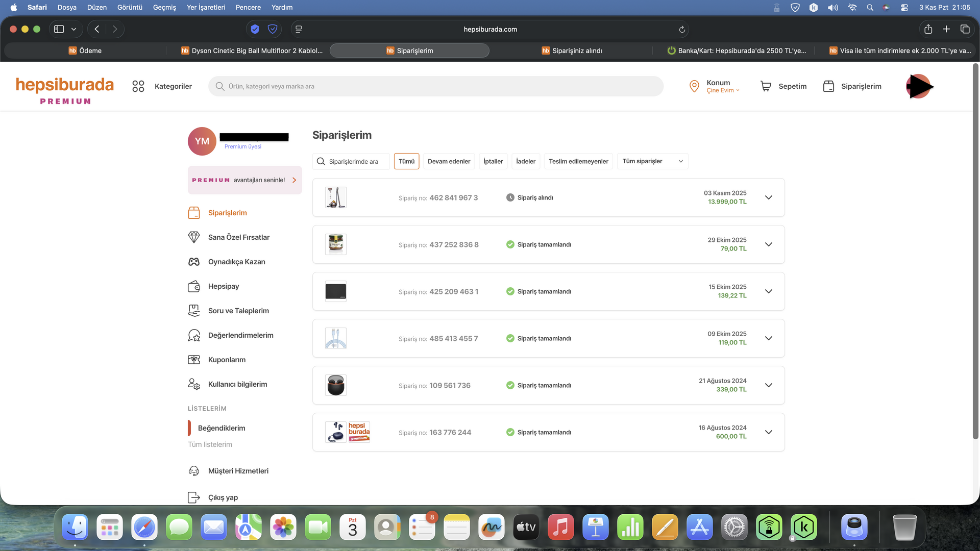Image resolution: width=980 pixels, height=551 pixels.
Task: Click the Çıkış yap logout icon
Action: click(194, 497)
